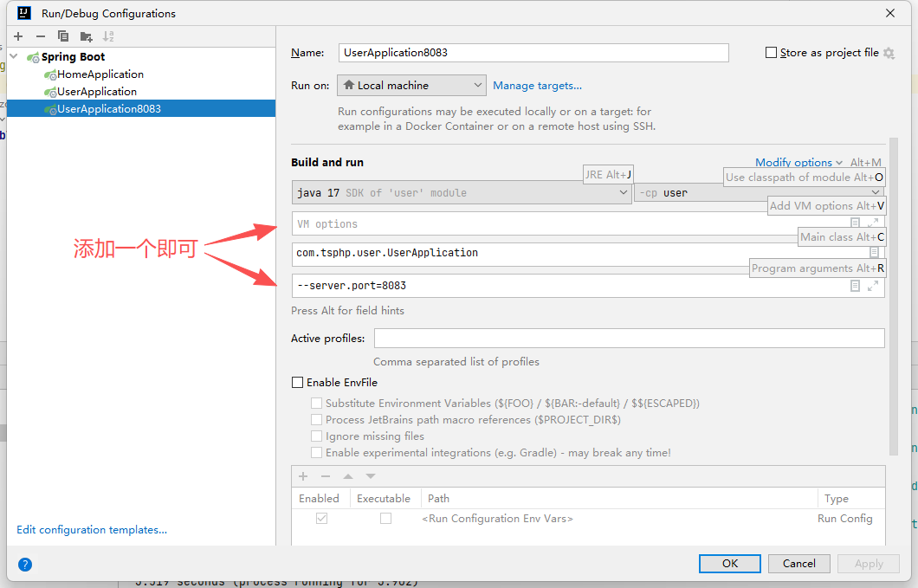The image size is (918, 588).
Task: Enable the Store as project file checkbox
Action: [771, 53]
